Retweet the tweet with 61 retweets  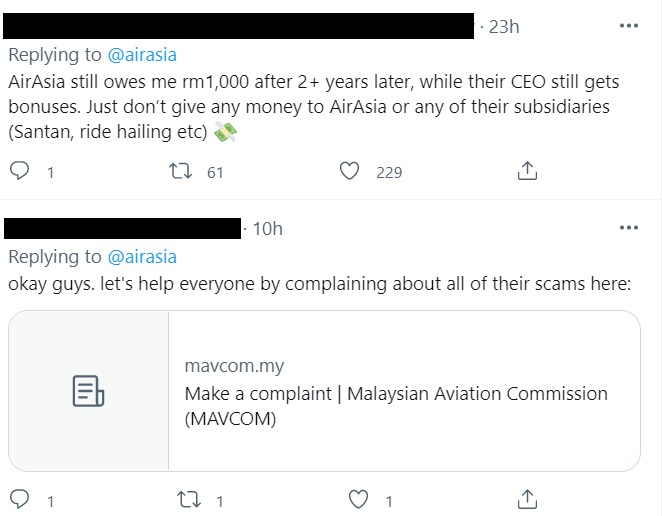180,172
